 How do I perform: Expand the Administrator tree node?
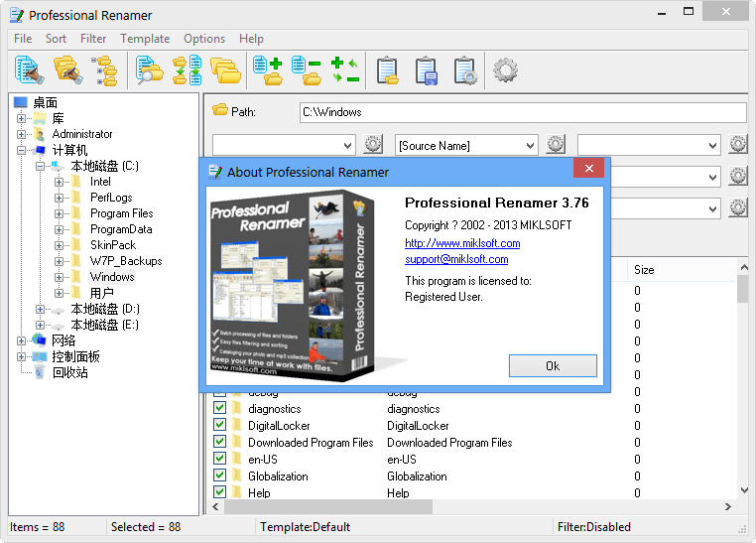point(21,134)
